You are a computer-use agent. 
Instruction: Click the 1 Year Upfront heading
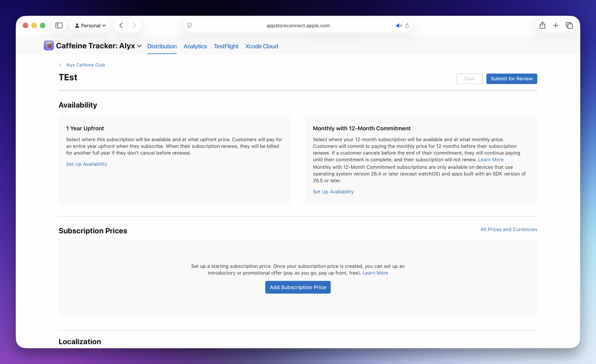[x=85, y=128]
